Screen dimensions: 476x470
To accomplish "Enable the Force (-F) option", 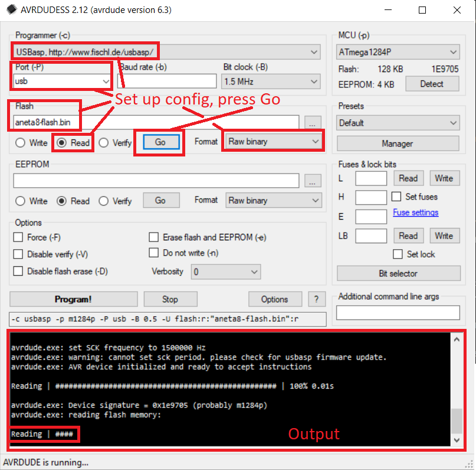I will [17, 237].
